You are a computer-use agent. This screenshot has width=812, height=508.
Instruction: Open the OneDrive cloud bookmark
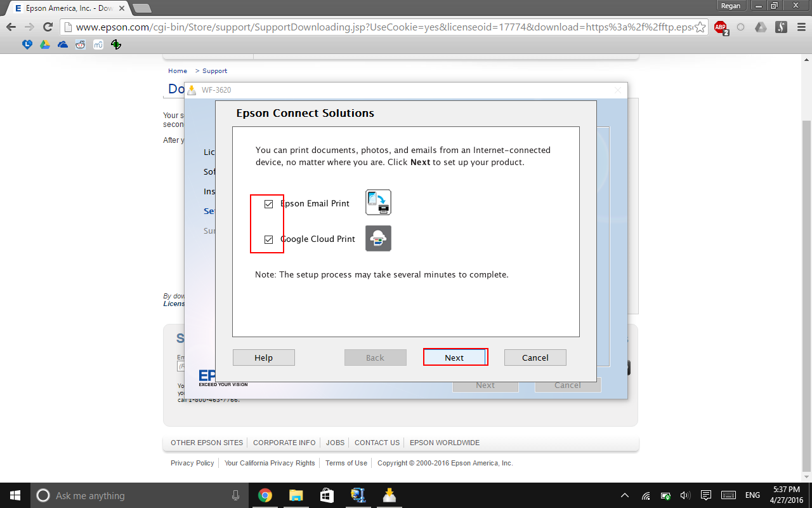[62, 44]
